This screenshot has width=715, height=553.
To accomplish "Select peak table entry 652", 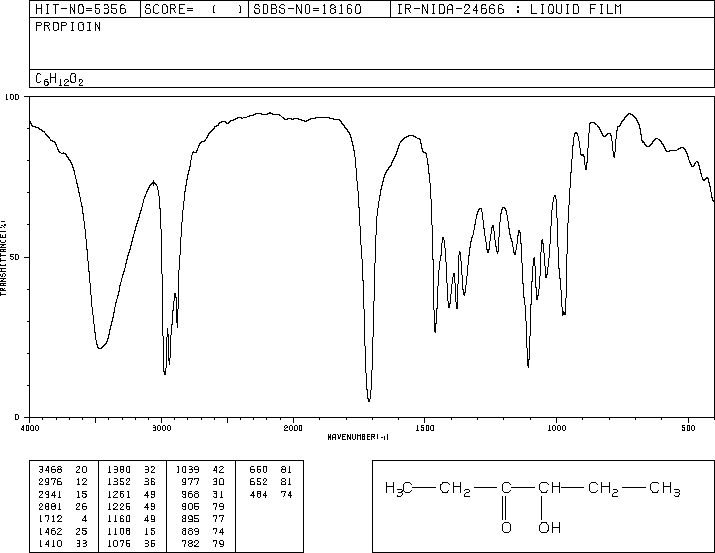I will click(259, 482).
